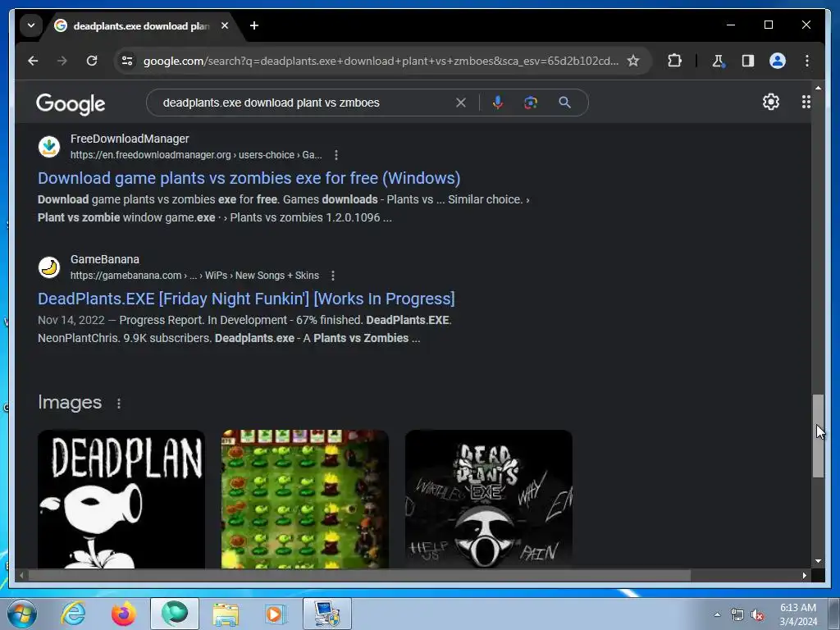This screenshot has width=840, height=630.
Task: Start a voice search with microphone
Action: (498, 103)
